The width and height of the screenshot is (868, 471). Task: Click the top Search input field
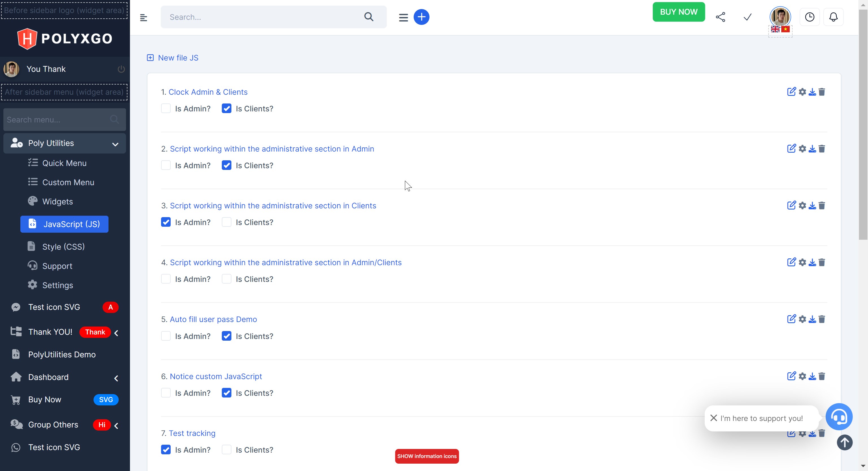click(263, 17)
